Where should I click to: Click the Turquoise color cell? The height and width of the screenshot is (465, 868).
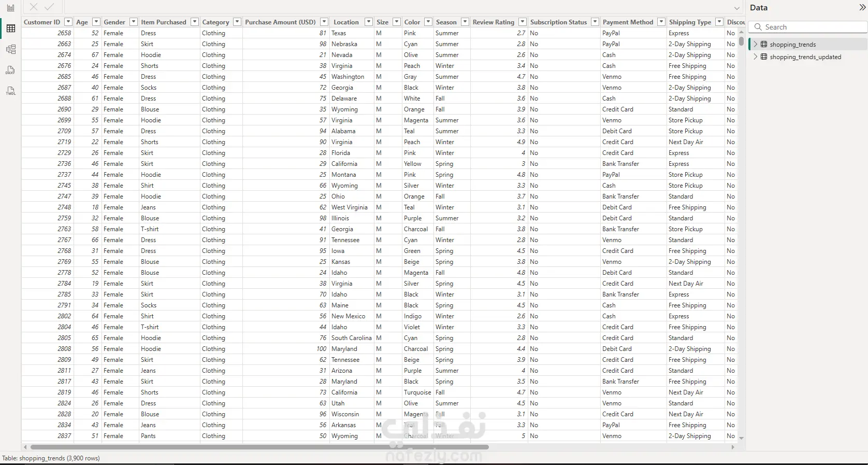click(417, 392)
